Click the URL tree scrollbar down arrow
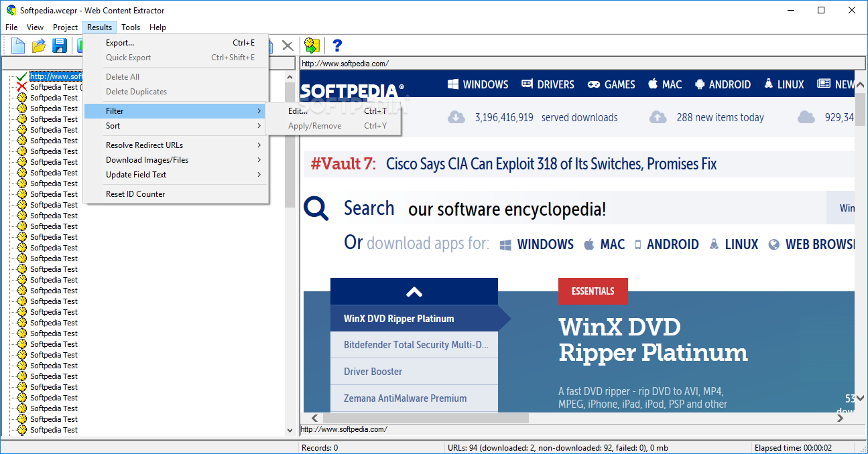868x454 pixels. pos(290,431)
